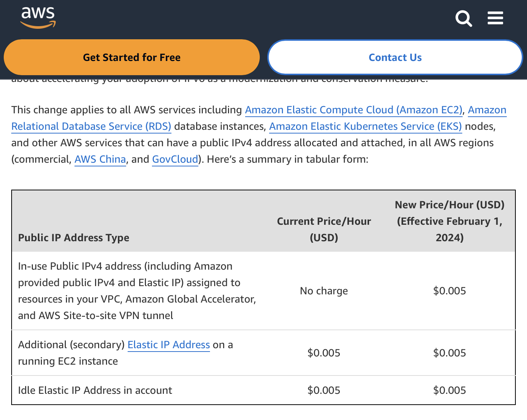Click new price of Idle Elastic IP row
Viewport: 527px width, 420px height.
(x=450, y=390)
